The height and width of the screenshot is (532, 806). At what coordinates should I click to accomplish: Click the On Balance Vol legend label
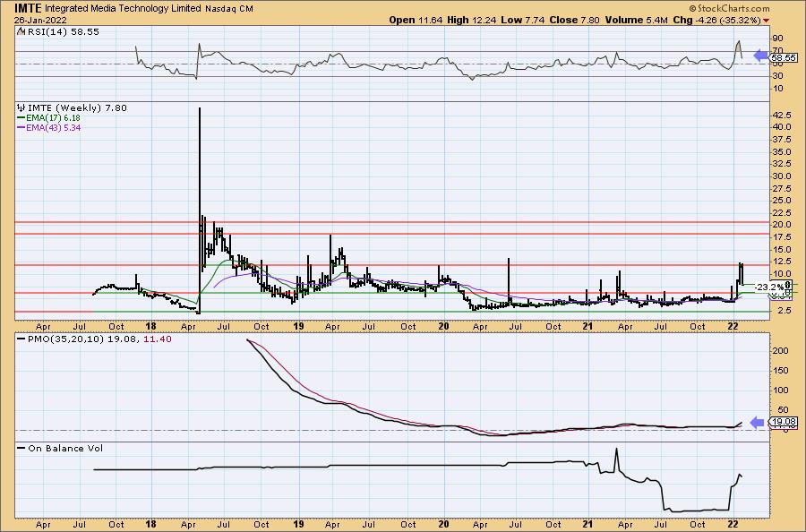tap(65, 448)
